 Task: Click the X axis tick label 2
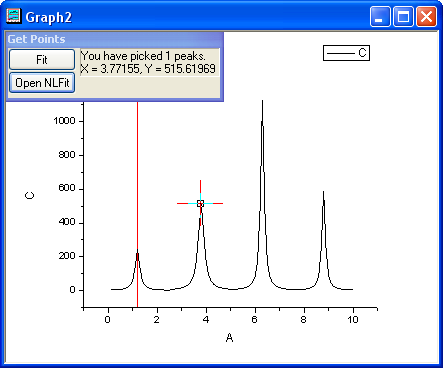pos(156,319)
